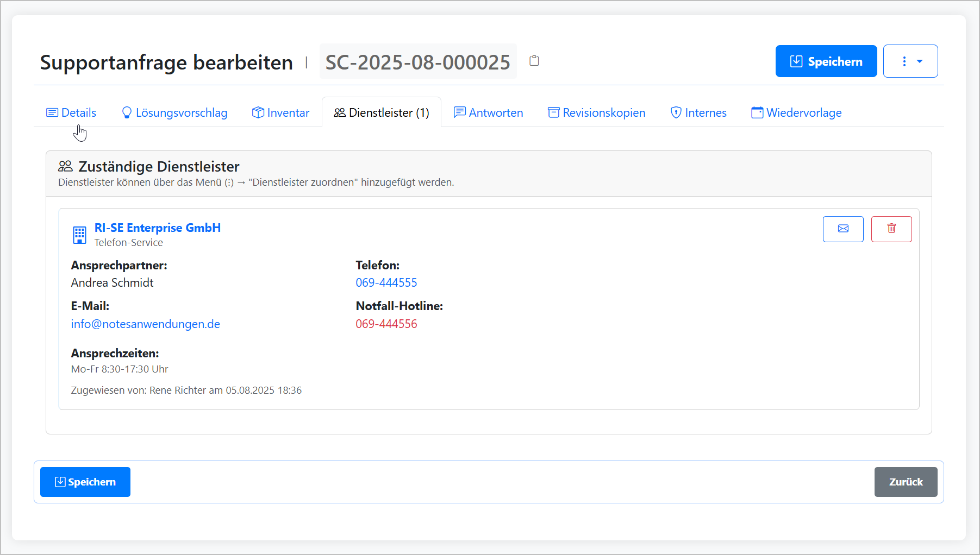Screen dimensions: 980x555
Task: Open the RI-SE Enterprise GmbH link
Action: pyautogui.click(x=158, y=228)
